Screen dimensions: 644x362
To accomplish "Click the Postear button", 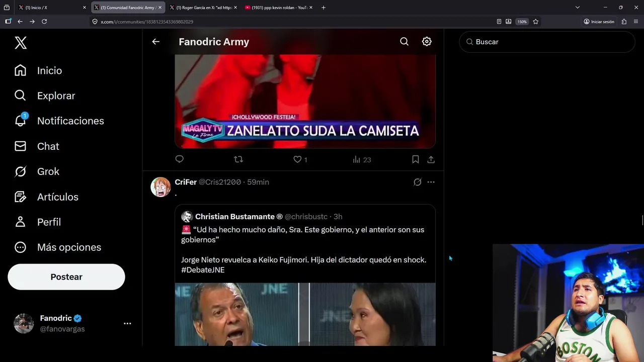I will point(66,277).
